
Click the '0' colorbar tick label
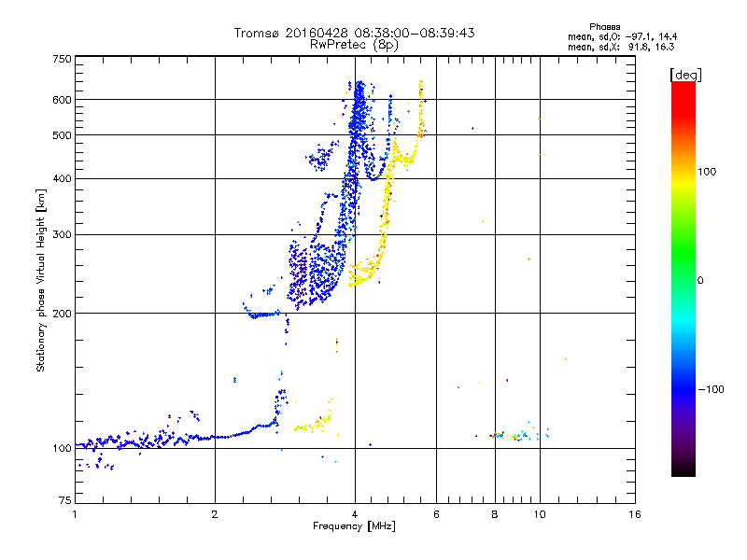click(700, 281)
